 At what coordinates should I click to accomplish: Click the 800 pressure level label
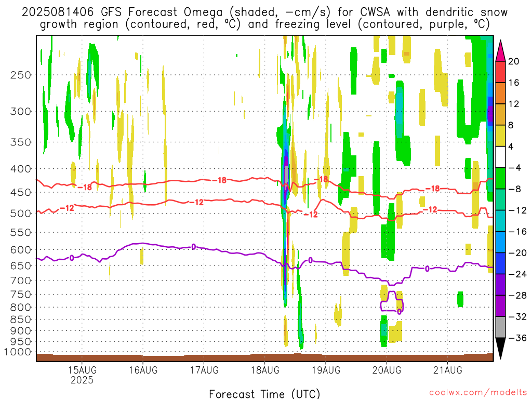(x=21, y=308)
